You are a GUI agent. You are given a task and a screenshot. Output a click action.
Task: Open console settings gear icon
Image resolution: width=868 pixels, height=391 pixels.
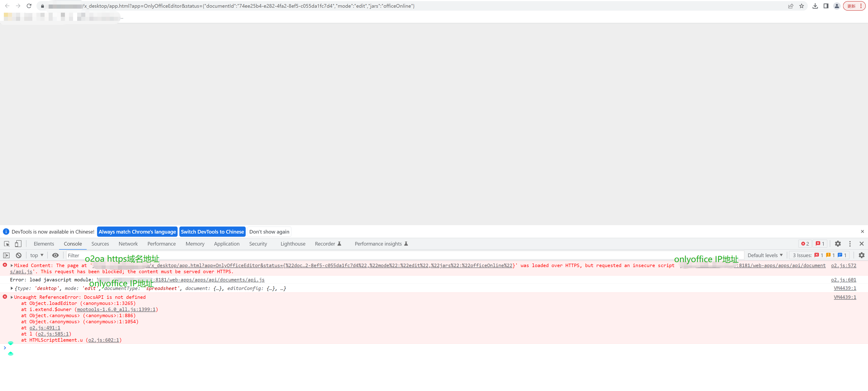(x=861, y=255)
